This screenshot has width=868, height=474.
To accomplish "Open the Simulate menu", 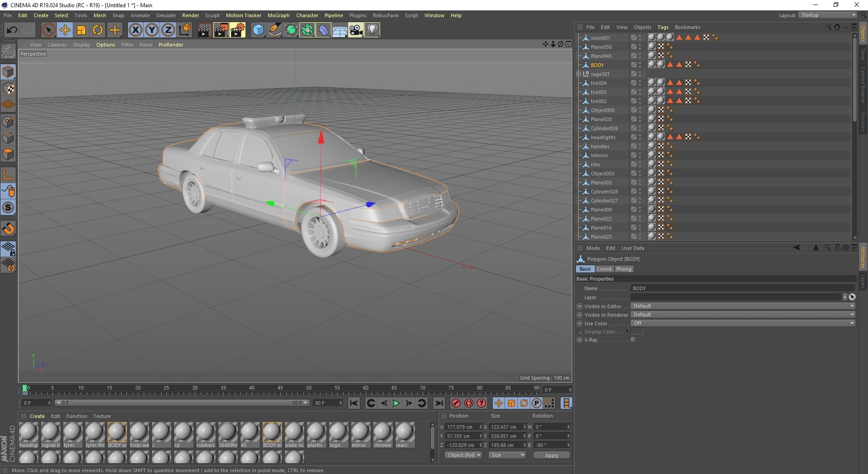I will pos(166,15).
